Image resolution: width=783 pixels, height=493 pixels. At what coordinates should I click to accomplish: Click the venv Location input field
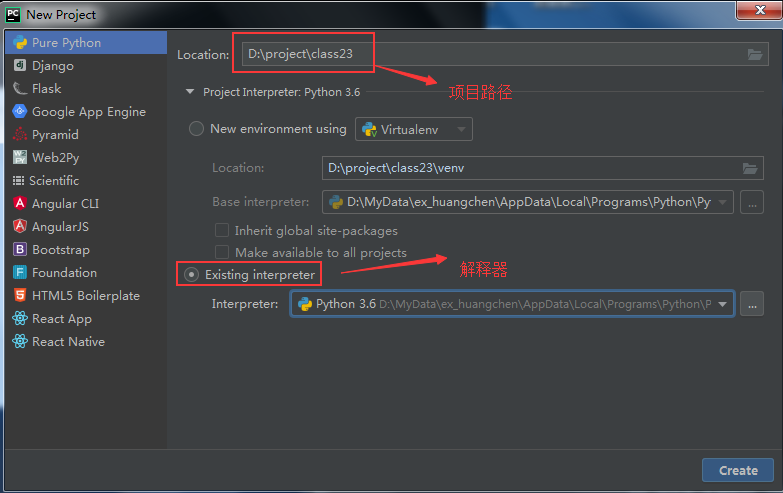pyautogui.click(x=542, y=168)
